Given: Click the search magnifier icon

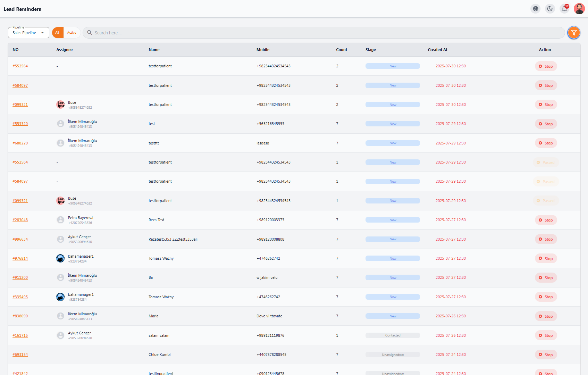Looking at the screenshot, I should [x=90, y=33].
